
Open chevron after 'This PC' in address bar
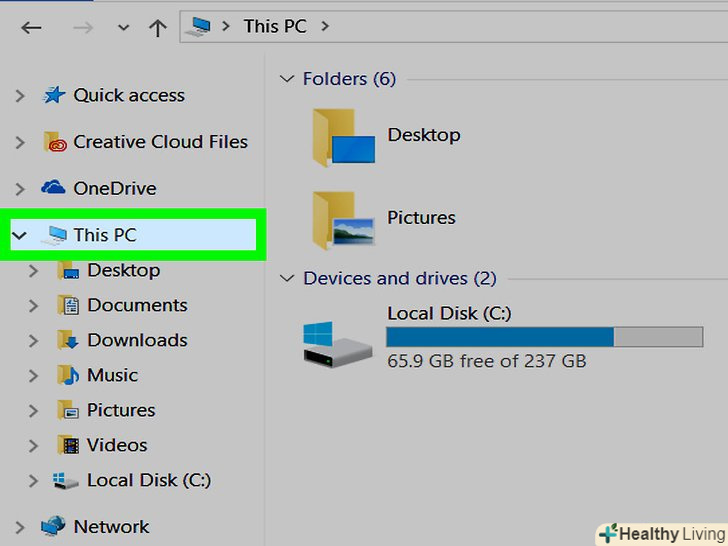point(325,26)
